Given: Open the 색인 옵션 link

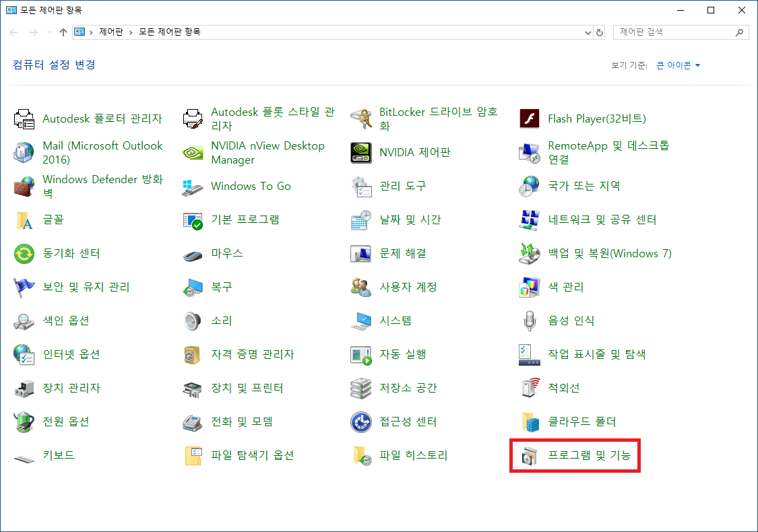Looking at the screenshot, I should (x=66, y=321).
